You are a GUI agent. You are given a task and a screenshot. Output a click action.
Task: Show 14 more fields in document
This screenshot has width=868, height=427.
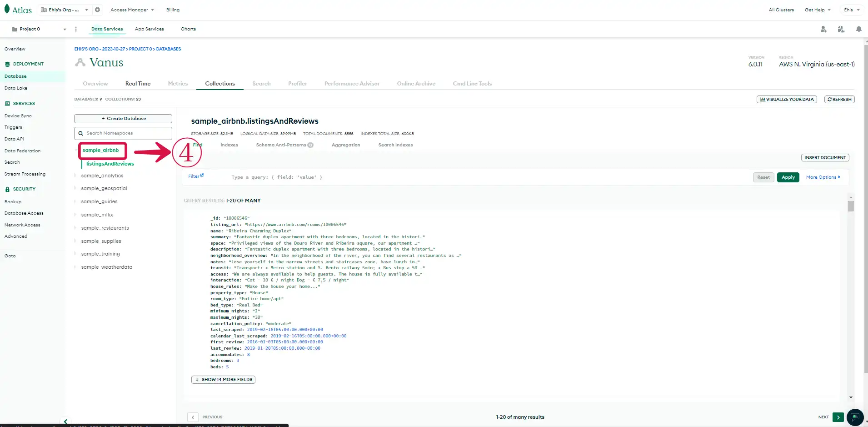223,380
